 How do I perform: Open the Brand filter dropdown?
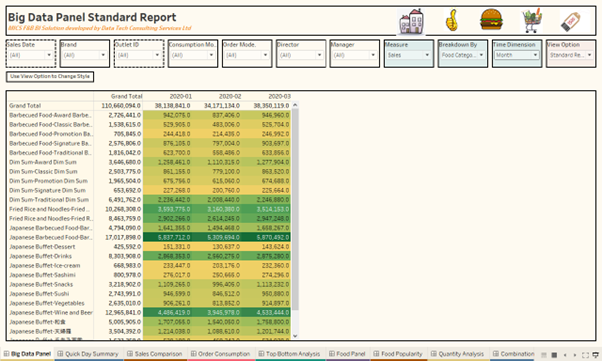84,55
